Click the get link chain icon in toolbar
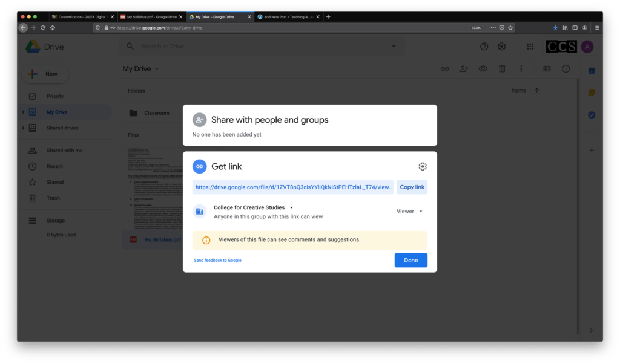This screenshot has width=620, height=364. point(445,69)
